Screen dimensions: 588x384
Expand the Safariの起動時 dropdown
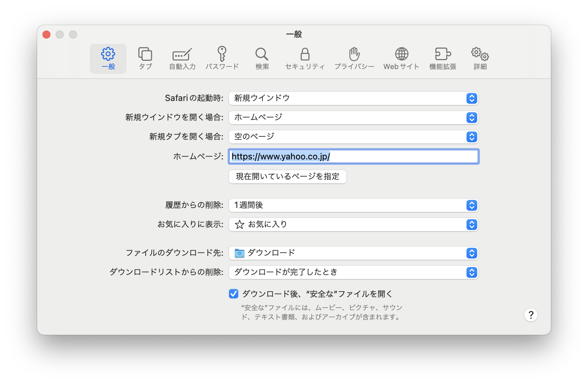[353, 98]
